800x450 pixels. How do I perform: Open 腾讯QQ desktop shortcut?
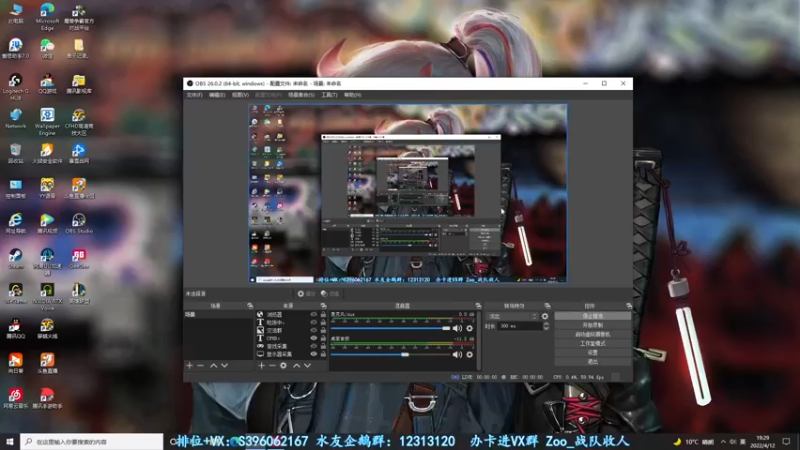pos(15,329)
